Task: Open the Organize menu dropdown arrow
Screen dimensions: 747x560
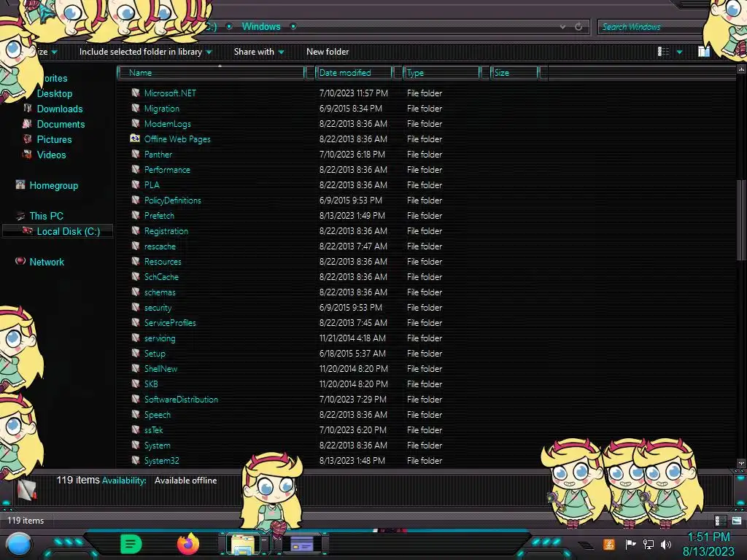Action: click(54, 52)
